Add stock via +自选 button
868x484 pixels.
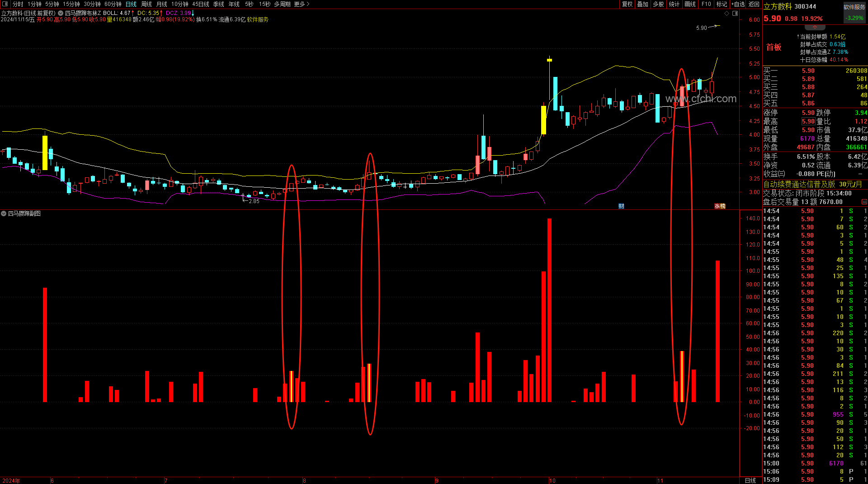(x=738, y=4)
